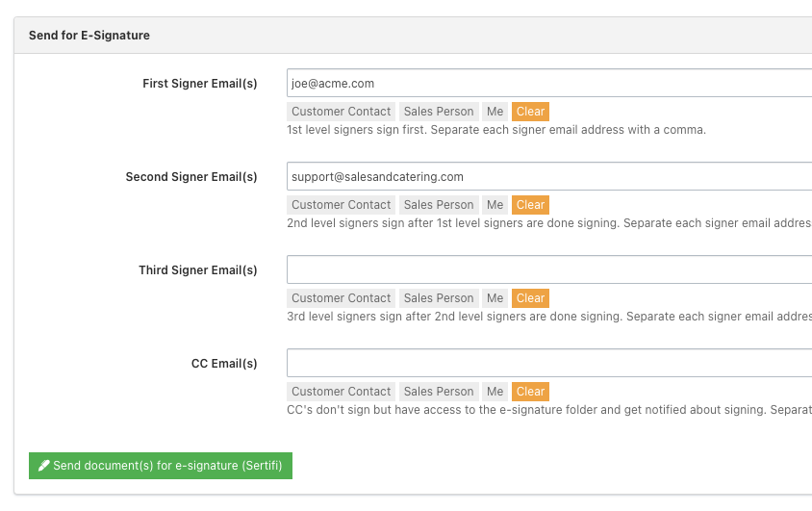
Task: Click into the Second Signer Email(s) field
Action: [x=548, y=177]
